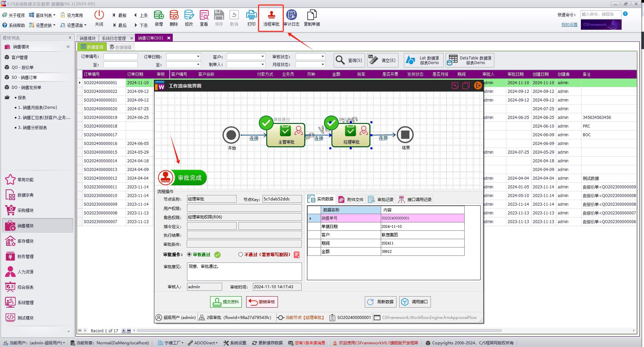Switch to the 系统日志管理 tab
Screen dimensions: 644x347
click(x=114, y=38)
